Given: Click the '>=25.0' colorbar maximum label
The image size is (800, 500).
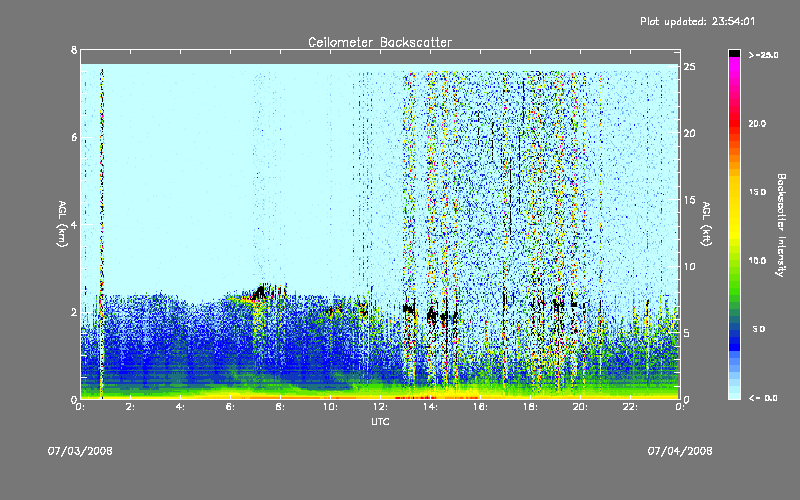Looking at the screenshot, I should coord(764,55).
